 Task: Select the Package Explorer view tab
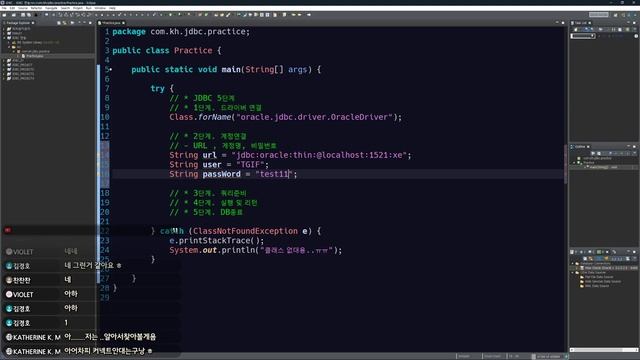point(18,23)
